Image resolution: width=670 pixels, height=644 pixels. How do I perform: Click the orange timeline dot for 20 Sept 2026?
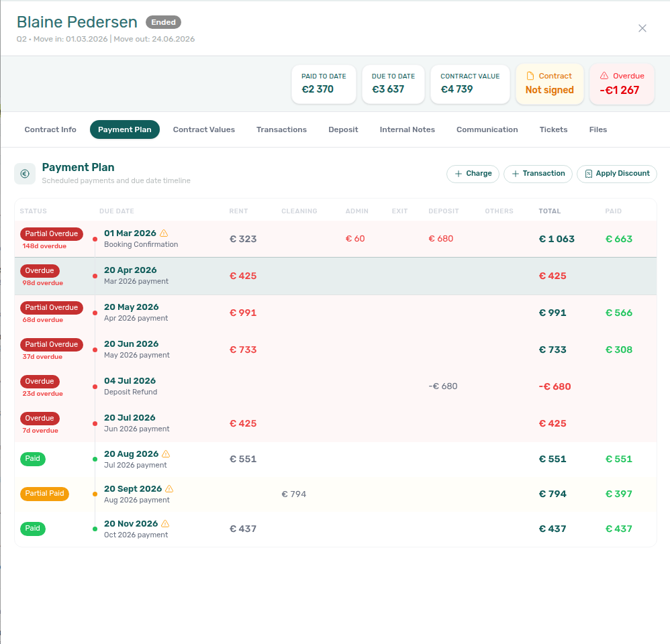pyautogui.click(x=95, y=494)
